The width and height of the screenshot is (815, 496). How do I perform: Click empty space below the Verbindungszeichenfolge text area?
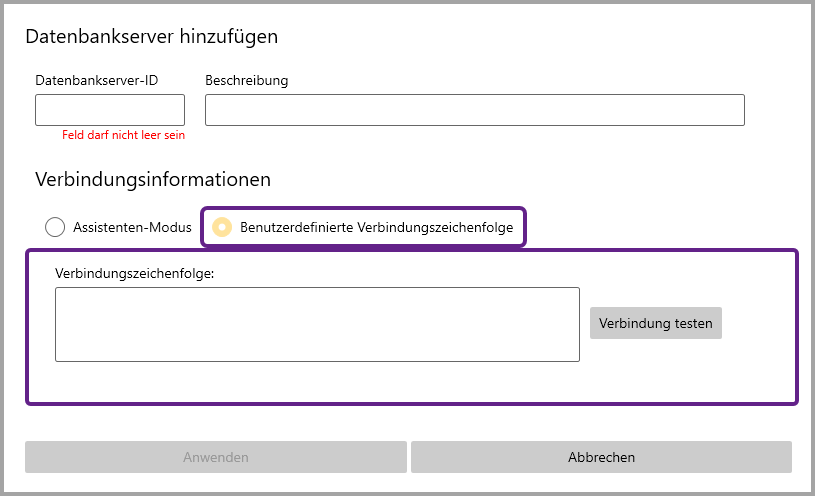click(x=317, y=382)
